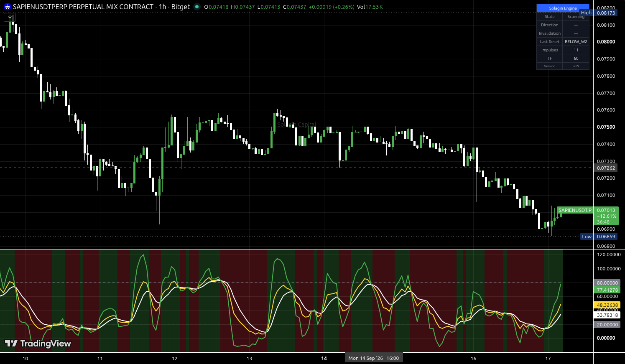Click the Low price label 0.06859
The image size is (625, 364).
tap(606, 237)
